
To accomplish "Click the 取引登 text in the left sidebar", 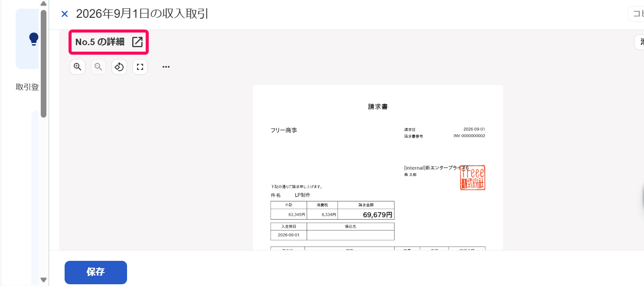I will coord(27,87).
